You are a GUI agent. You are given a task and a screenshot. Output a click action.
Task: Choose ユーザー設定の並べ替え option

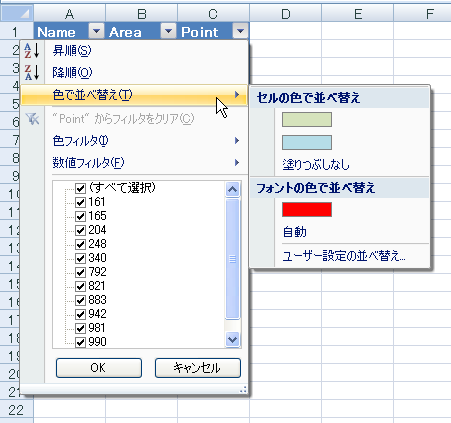(343, 256)
